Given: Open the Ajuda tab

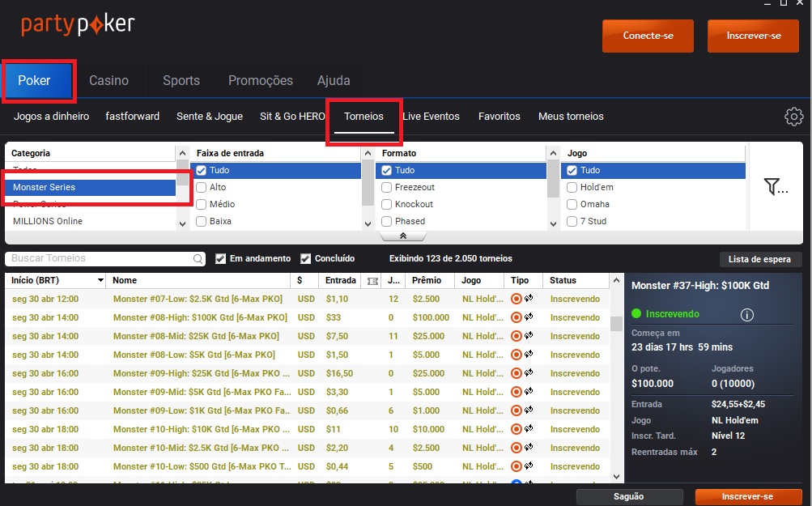Looking at the screenshot, I should pos(334,80).
